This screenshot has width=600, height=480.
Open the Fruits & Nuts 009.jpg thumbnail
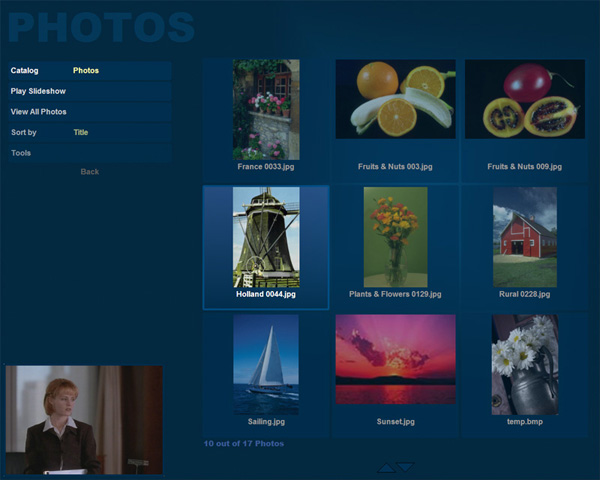coord(525,99)
